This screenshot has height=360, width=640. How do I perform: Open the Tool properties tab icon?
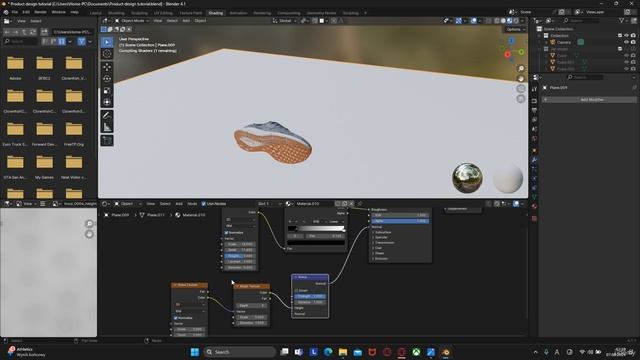(534, 89)
